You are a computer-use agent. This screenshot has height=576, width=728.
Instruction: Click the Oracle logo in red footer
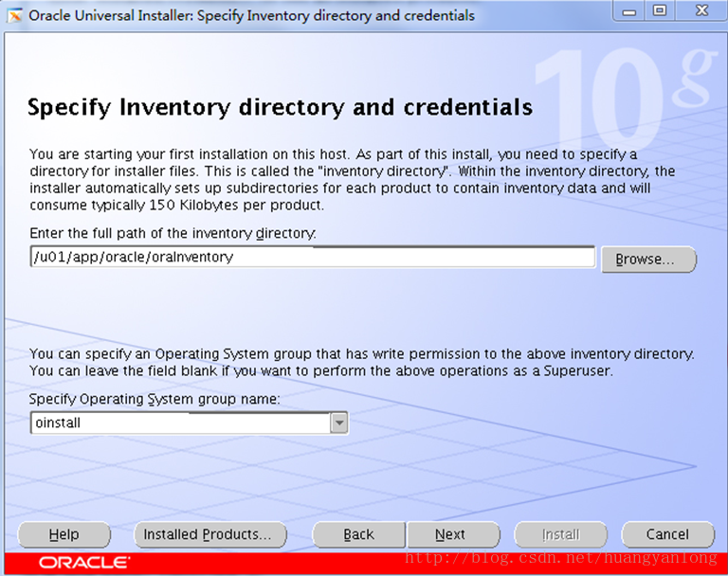[x=84, y=563]
